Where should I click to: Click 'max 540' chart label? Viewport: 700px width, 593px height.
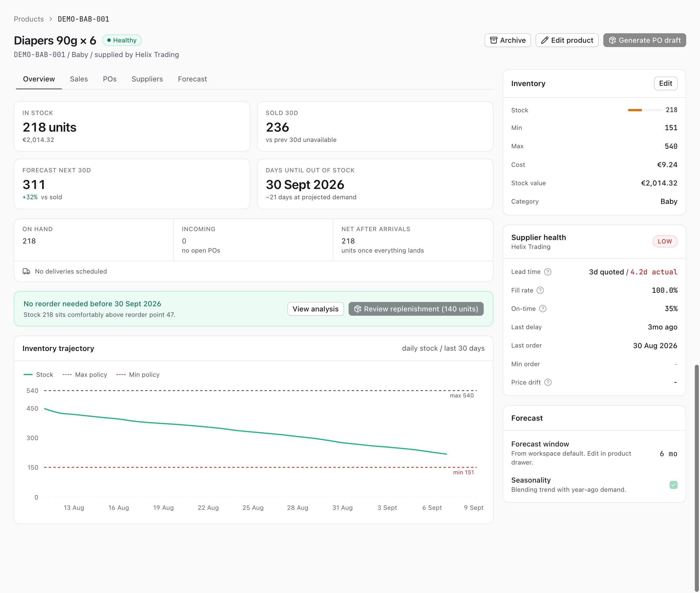(x=462, y=396)
